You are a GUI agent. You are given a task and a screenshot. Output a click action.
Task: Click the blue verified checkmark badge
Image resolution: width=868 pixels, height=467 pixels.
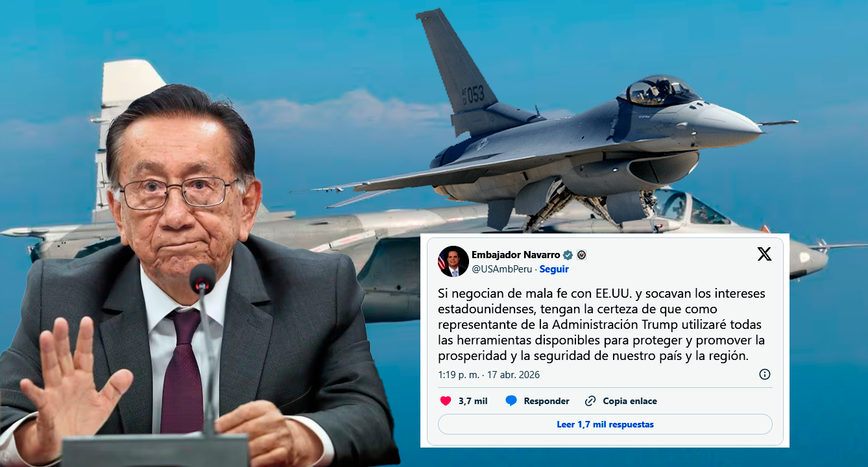568,255
